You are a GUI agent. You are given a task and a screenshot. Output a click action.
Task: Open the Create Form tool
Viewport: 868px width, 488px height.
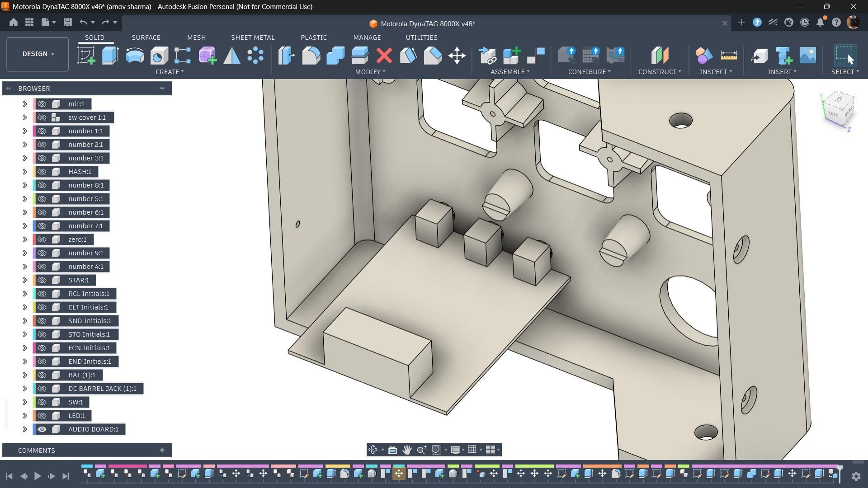click(208, 56)
